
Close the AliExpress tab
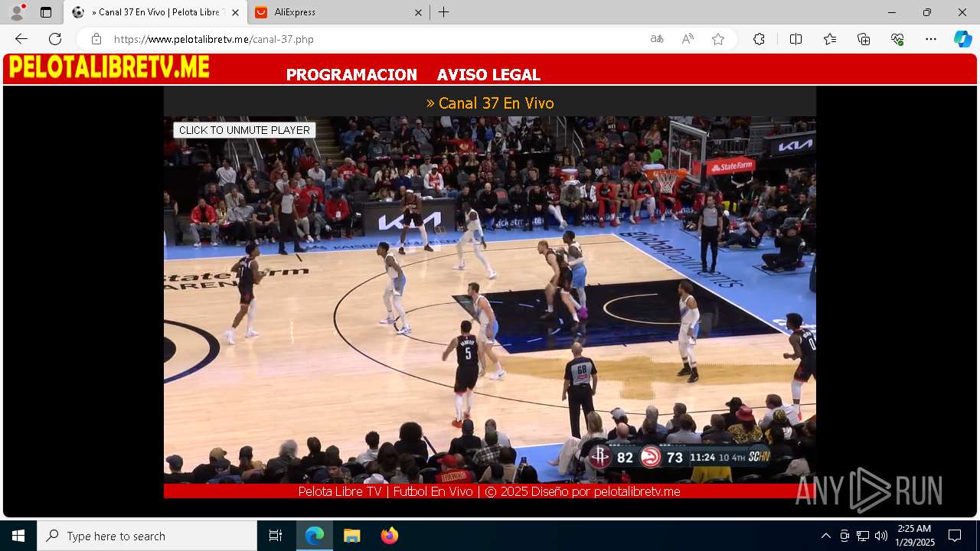click(418, 12)
